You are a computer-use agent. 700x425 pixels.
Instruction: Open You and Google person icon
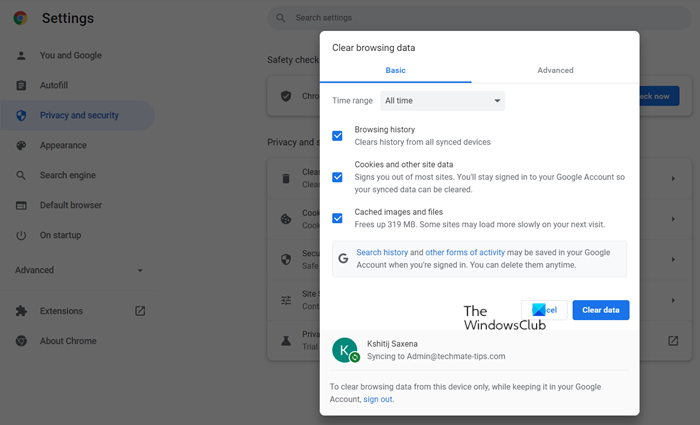[21, 56]
